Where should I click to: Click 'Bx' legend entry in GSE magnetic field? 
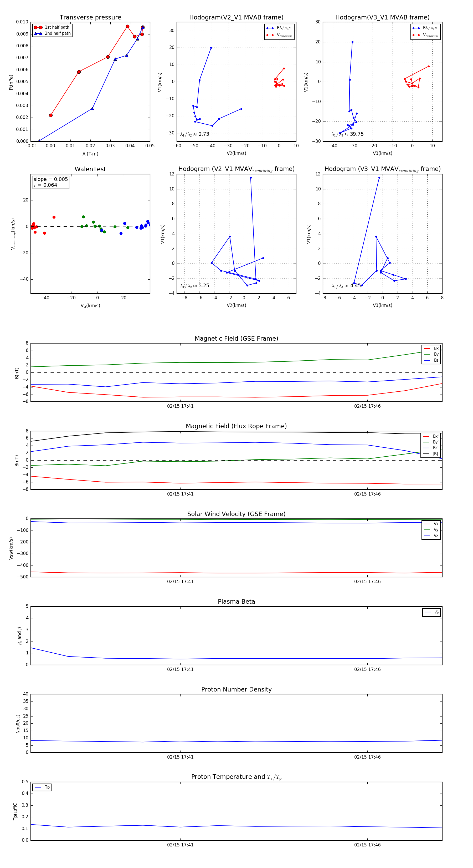click(x=431, y=349)
